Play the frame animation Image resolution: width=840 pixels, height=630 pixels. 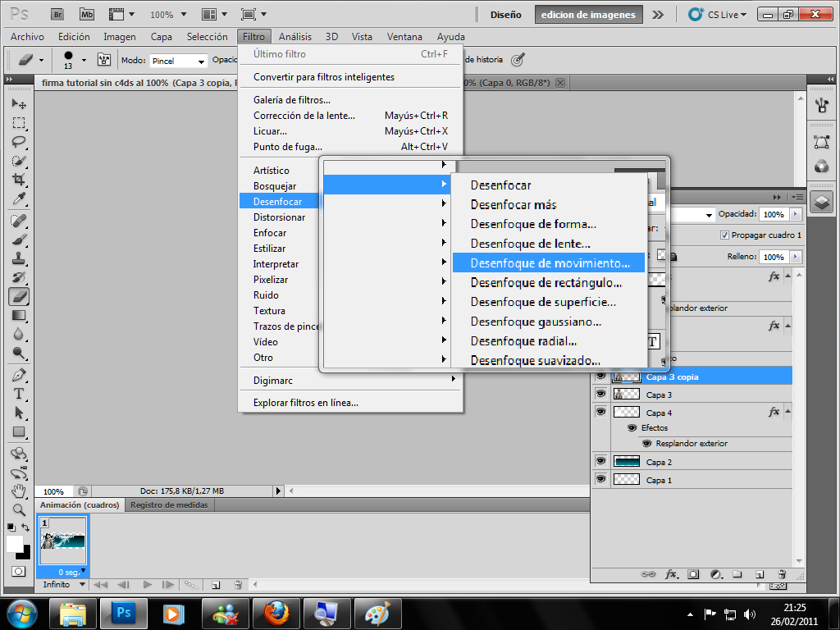pos(148,584)
